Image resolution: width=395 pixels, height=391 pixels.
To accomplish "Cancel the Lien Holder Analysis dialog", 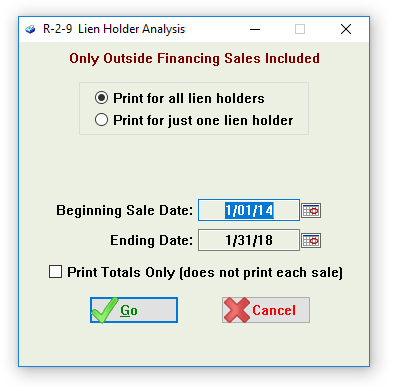I will [266, 310].
